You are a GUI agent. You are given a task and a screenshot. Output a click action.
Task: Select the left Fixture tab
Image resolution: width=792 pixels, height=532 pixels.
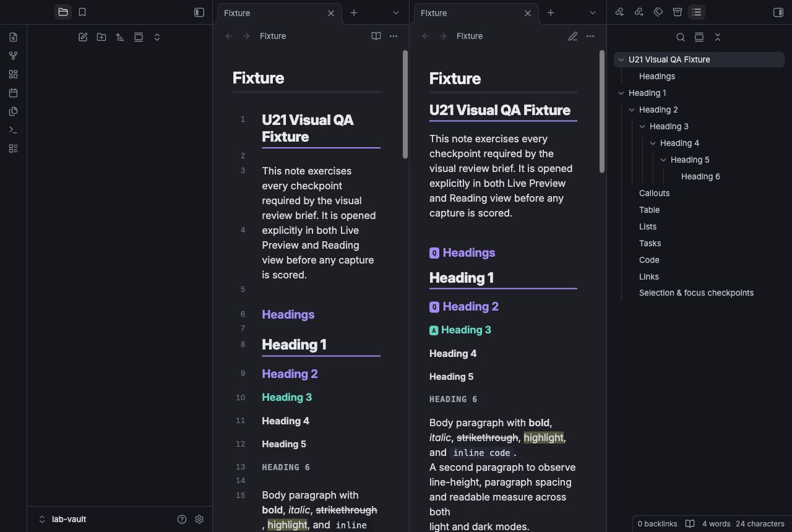pos(279,13)
